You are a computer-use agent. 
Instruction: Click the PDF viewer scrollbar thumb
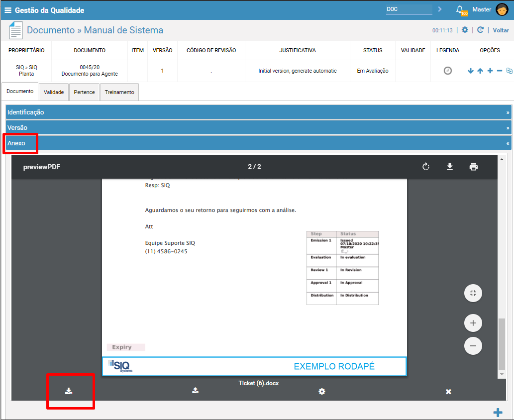pos(502,343)
